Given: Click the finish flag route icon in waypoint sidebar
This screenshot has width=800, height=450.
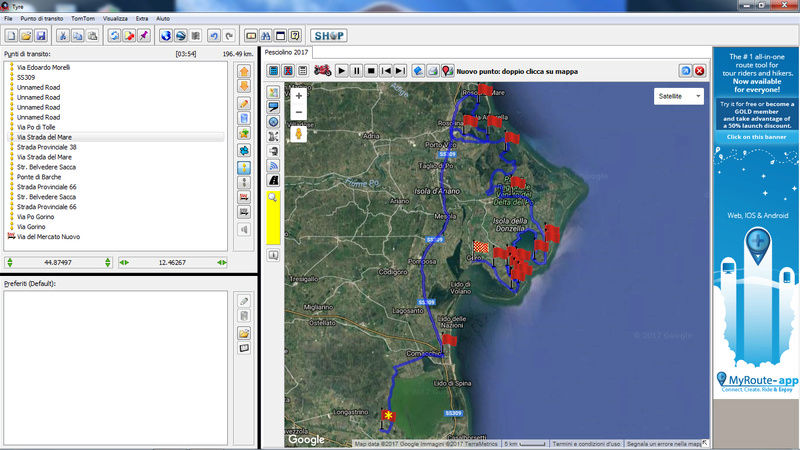Looking at the screenshot, I should tap(244, 197).
